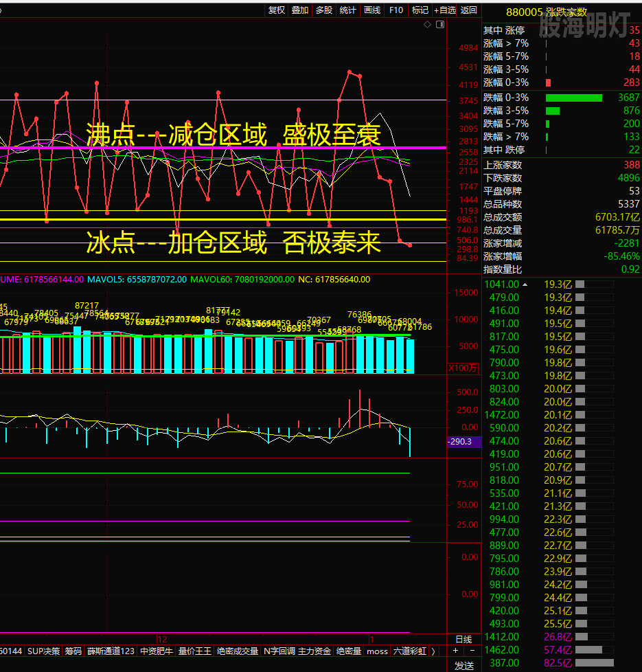Screen dimensions: 642x672
Task: Click the 返回 back button
Action: tap(468, 10)
